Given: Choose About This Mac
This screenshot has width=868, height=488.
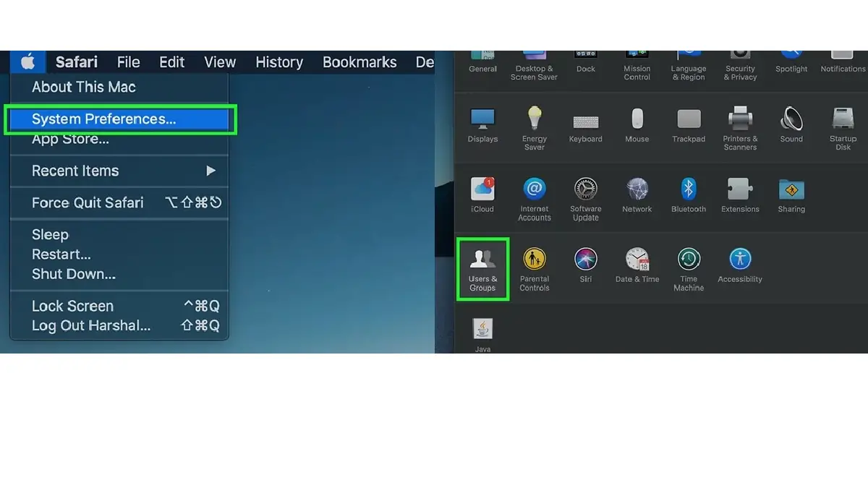Looking at the screenshot, I should pyautogui.click(x=84, y=87).
